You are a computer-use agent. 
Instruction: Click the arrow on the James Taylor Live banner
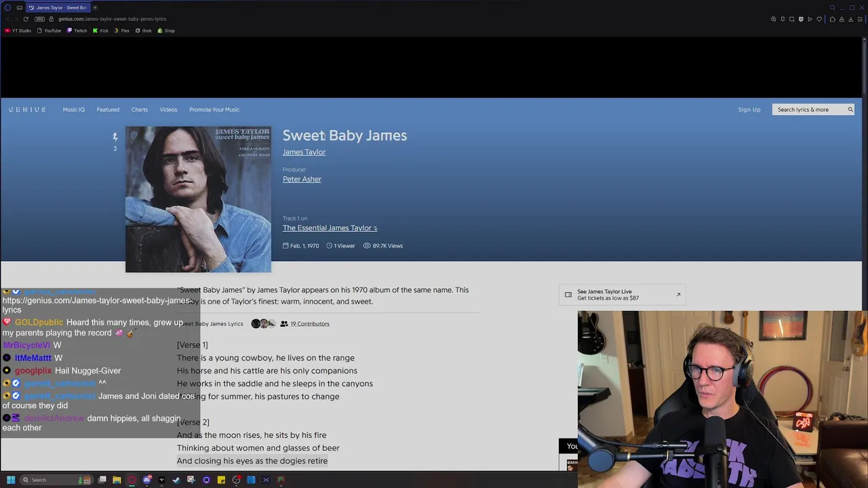pos(678,294)
